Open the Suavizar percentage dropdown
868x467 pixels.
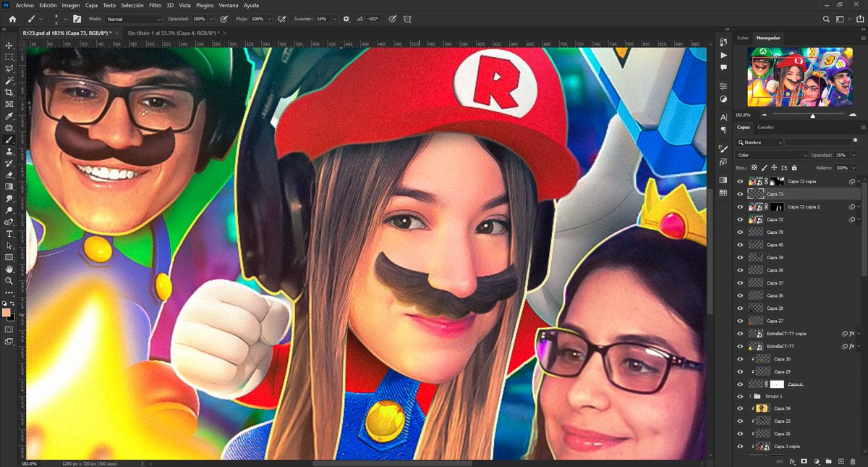click(x=334, y=19)
